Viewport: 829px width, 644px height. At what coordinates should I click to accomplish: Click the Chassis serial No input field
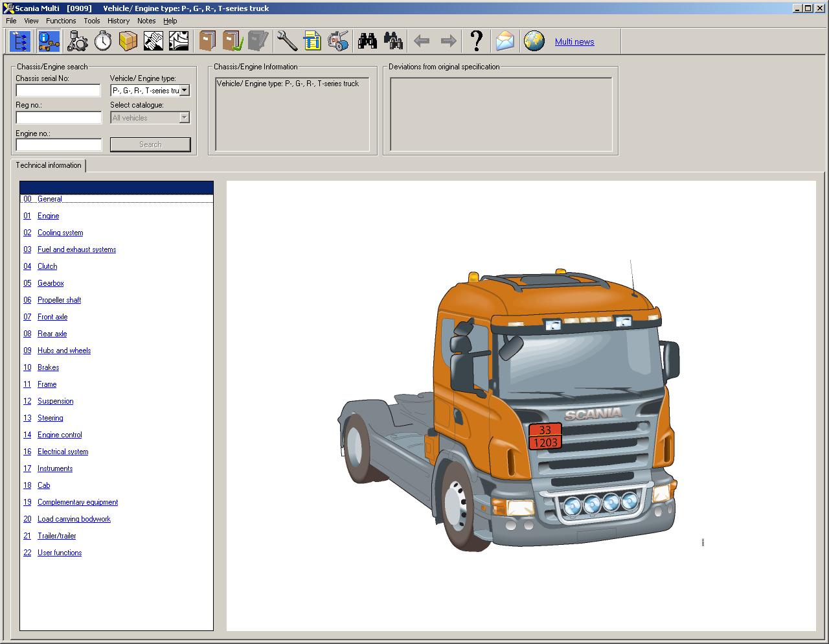pos(59,90)
